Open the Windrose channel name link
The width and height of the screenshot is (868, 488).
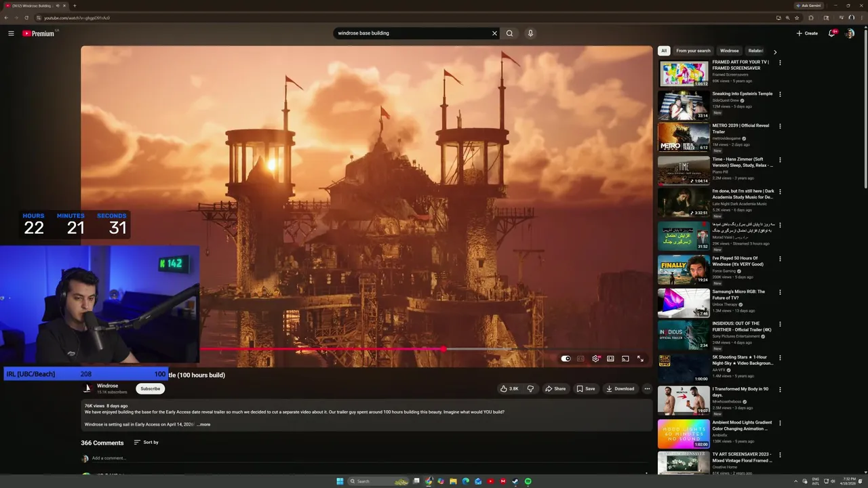[107, 386]
